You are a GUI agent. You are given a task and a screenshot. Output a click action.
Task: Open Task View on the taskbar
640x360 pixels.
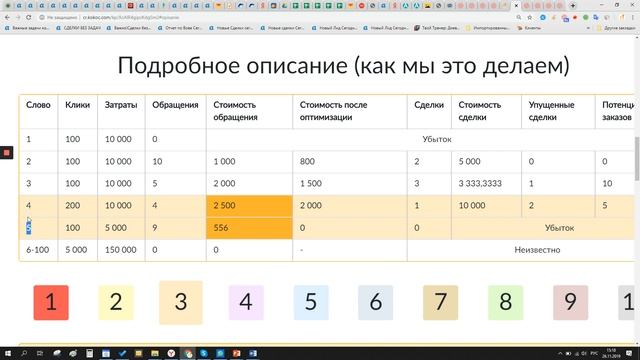click(40, 353)
